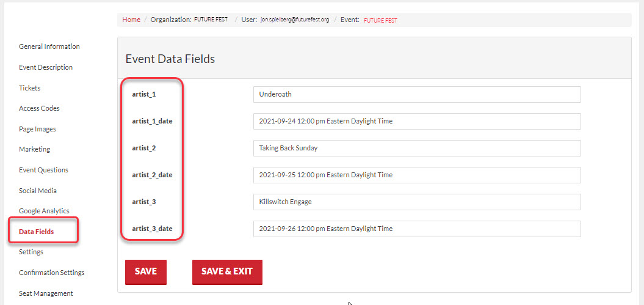Select Google Analytics in sidebar
This screenshot has width=644, height=305.
tap(44, 211)
